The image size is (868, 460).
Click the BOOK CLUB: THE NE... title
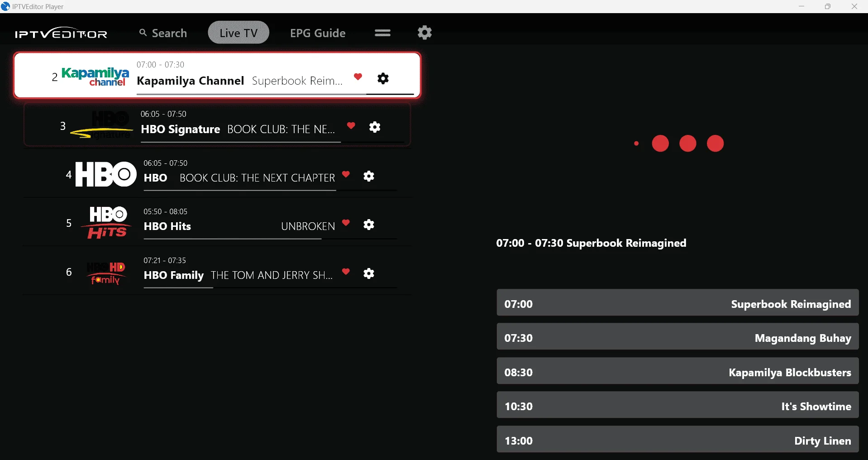coord(281,129)
